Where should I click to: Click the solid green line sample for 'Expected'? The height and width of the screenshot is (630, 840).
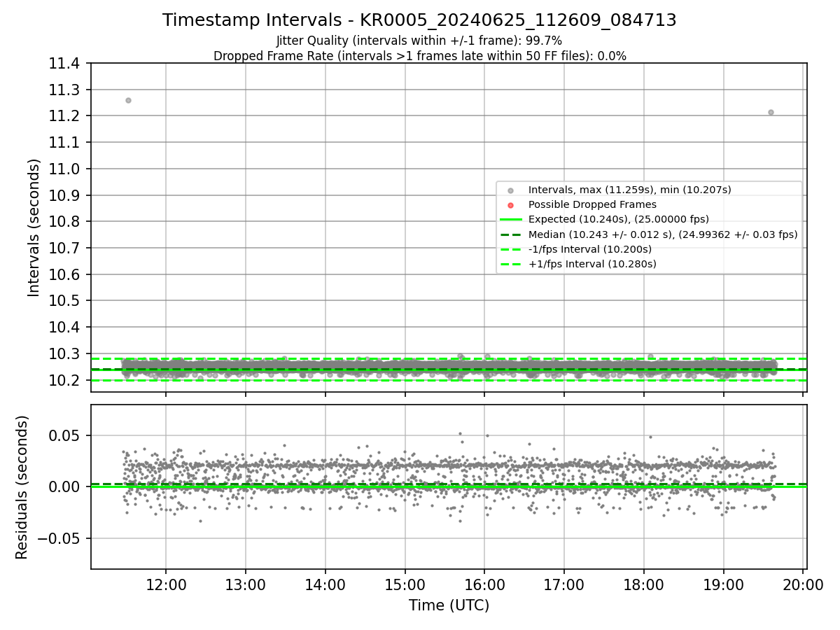click(510, 220)
